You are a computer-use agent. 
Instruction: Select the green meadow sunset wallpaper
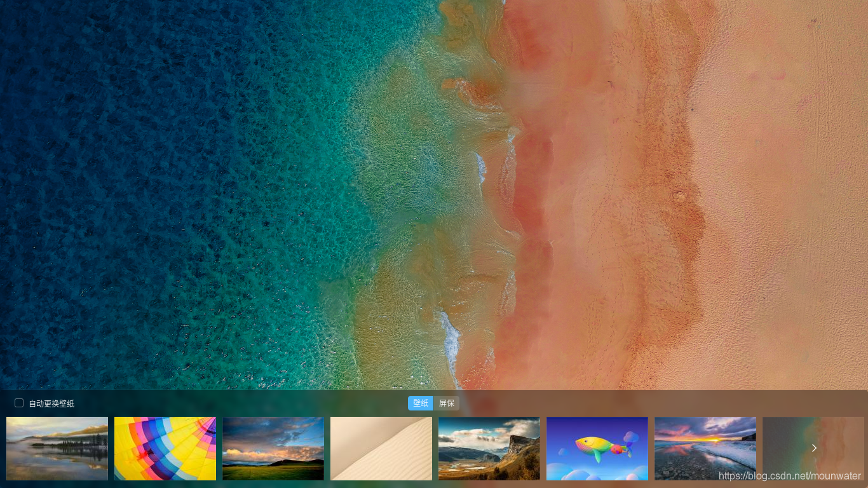(x=273, y=449)
